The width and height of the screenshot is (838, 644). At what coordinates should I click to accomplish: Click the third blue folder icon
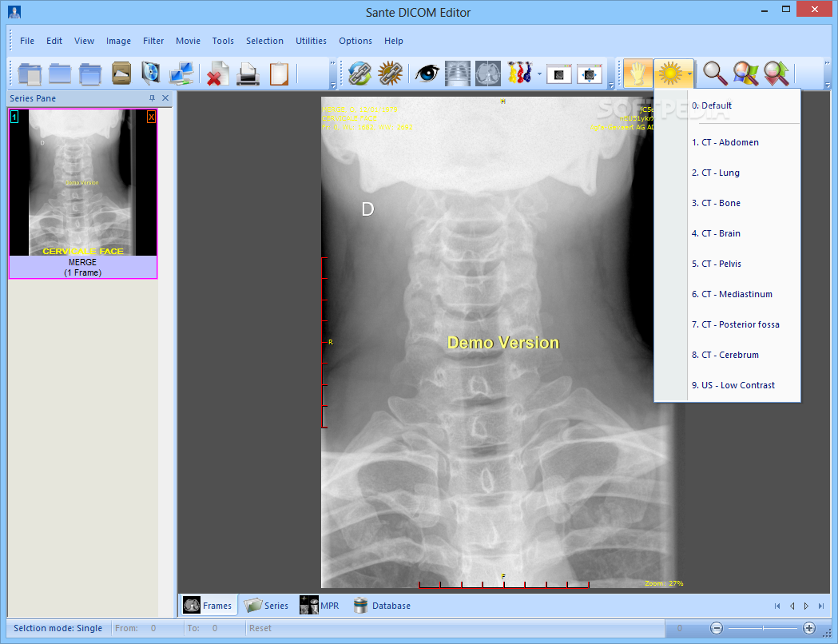point(90,74)
